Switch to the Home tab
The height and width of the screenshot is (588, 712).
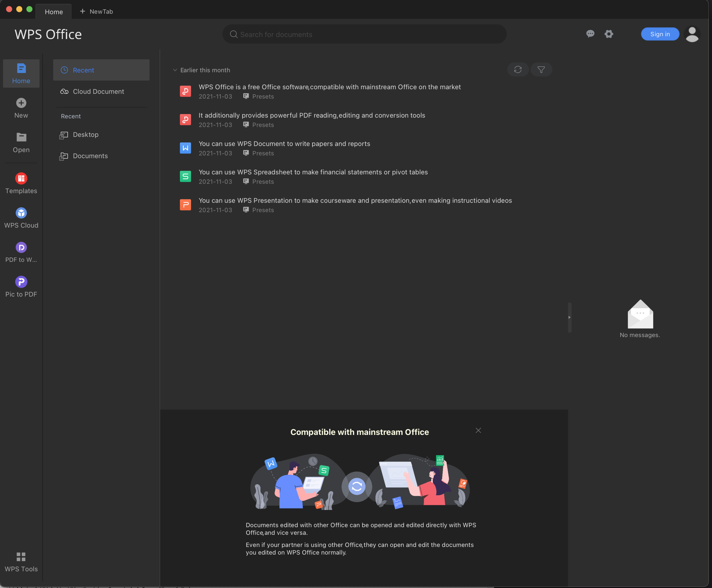pyautogui.click(x=53, y=11)
